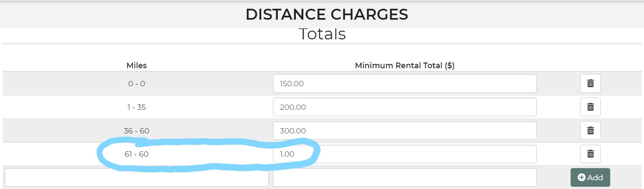Viewport: 644px width, 189px height.
Task: Remove the 36 - 60 miles entry
Action: tap(590, 130)
